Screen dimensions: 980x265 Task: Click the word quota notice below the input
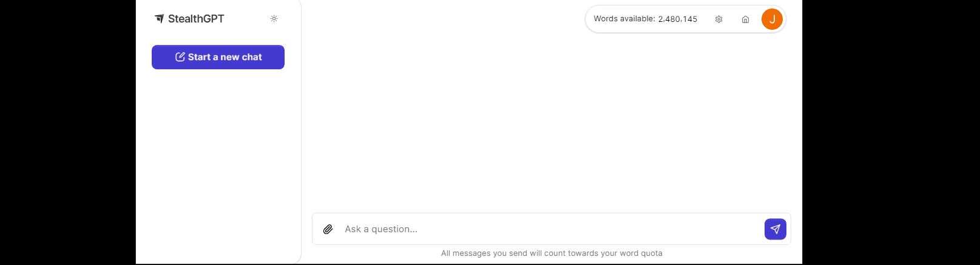tap(552, 253)
